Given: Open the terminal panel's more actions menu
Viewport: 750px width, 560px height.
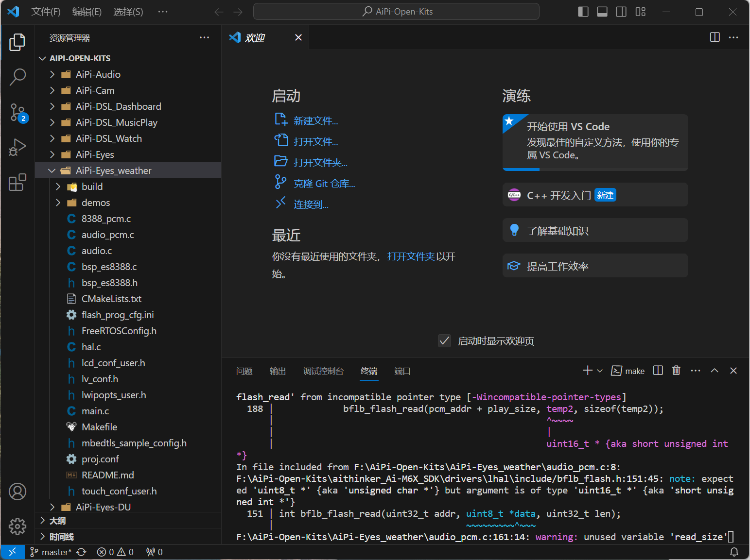Looking at the screenshot, I should pos(696,371).
